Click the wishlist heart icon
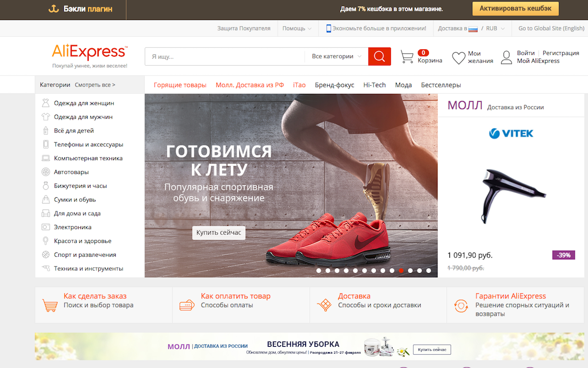The image size is (588, 368). pos(458,57)
